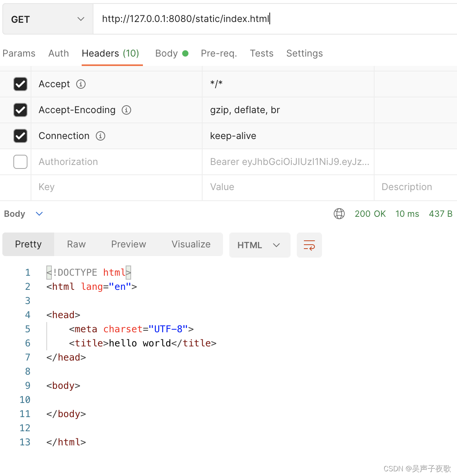The width and height of the screenshot is (457, 476).
Task: Show info for the Connection header
Action: pyautogui.click(x=101, y=136)
